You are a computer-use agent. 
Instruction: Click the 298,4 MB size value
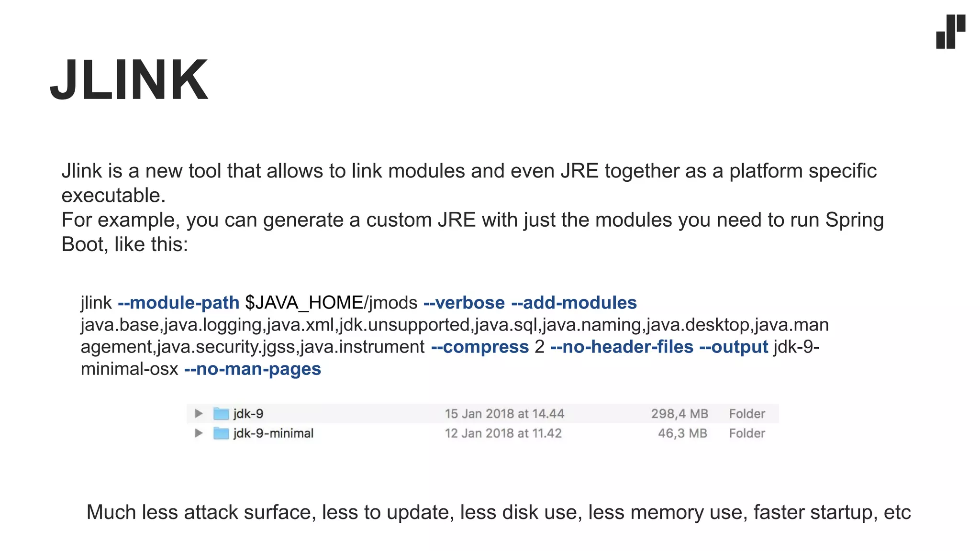click(679, 414)
